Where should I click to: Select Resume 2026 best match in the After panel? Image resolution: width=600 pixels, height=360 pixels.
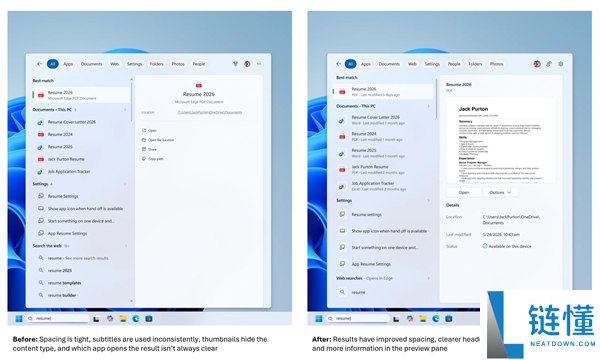pos(383,91)
